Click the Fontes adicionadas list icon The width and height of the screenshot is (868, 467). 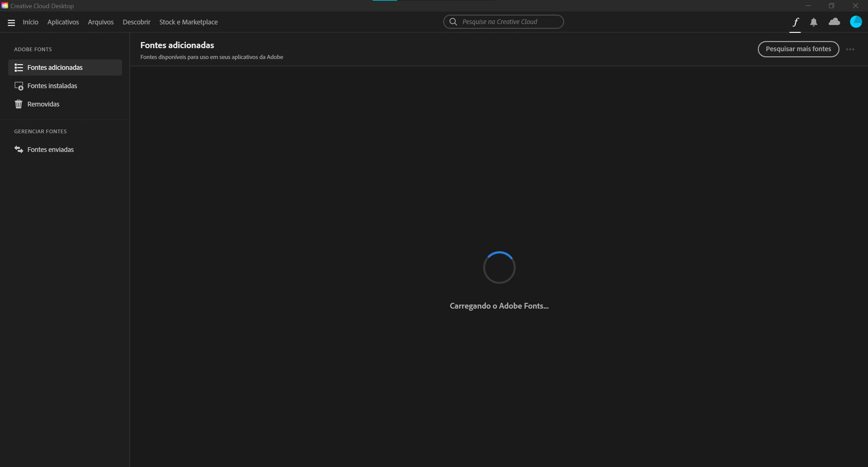(19, 68)
